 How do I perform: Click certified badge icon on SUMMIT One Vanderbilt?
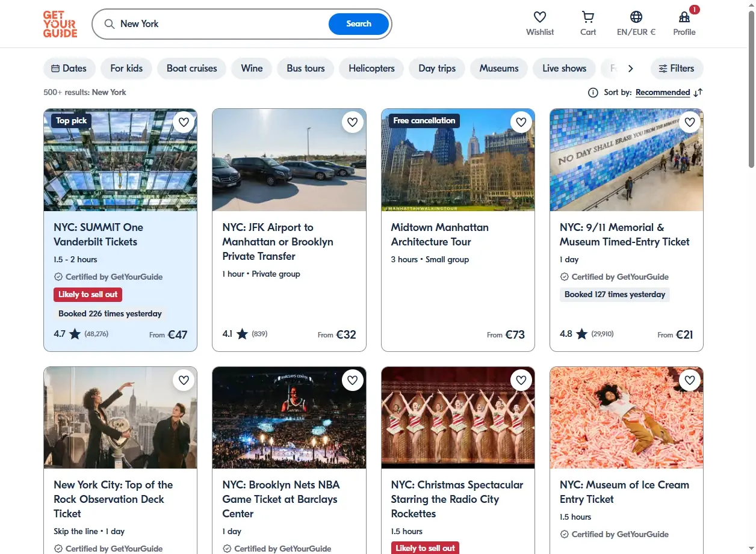pos(58,277)
